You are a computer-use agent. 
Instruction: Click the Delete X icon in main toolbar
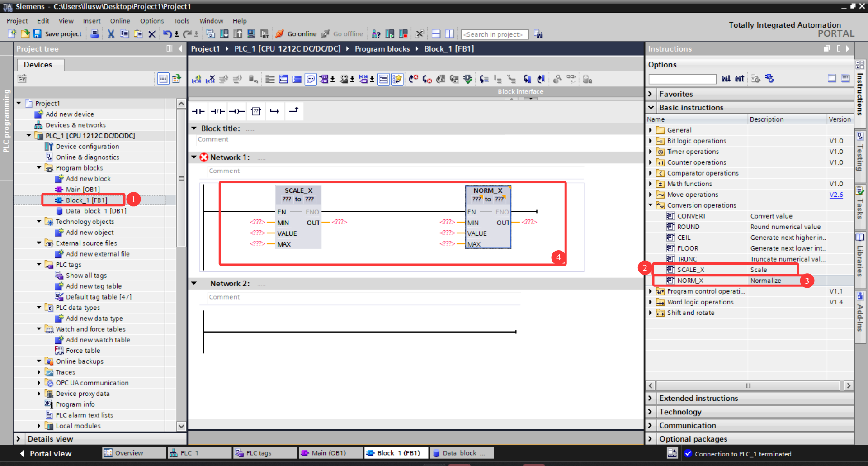(152, 34)
